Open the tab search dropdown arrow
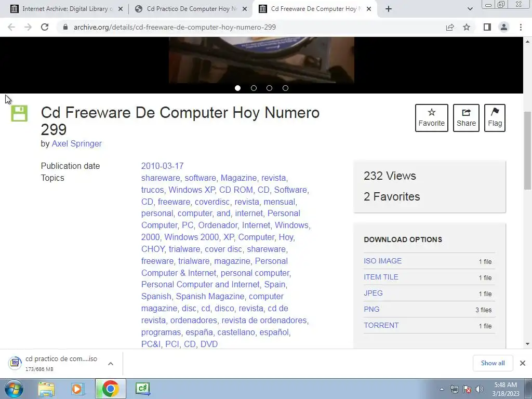 (470, 9)
